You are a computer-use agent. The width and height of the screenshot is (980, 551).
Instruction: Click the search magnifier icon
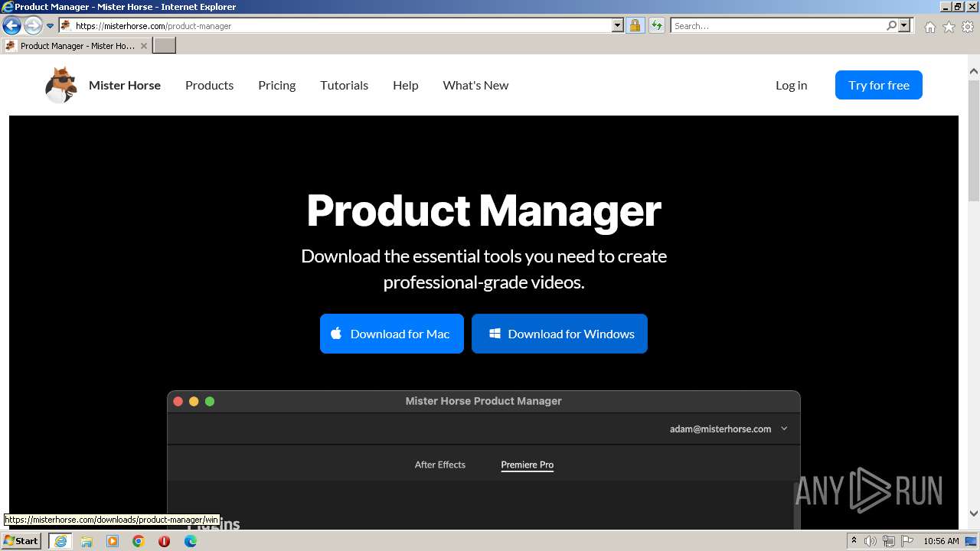click(891, 26)
